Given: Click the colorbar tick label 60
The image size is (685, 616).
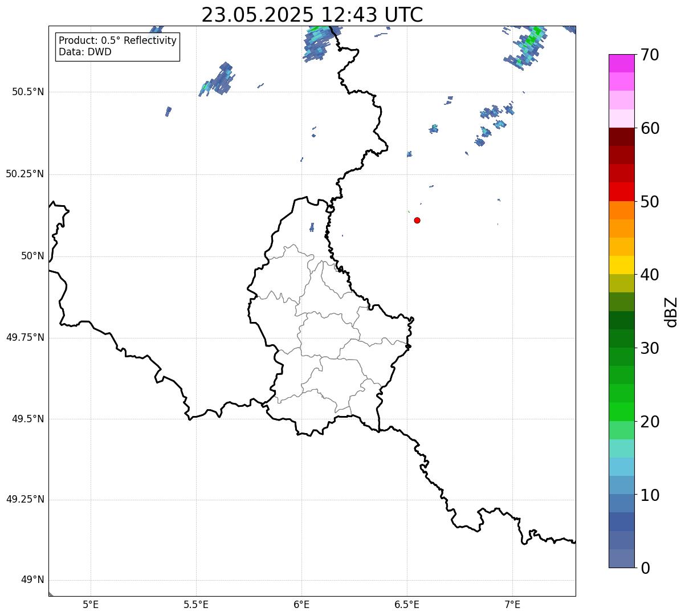Looking at the screenshot, I should pyautogui.click(x=650, y=128).
